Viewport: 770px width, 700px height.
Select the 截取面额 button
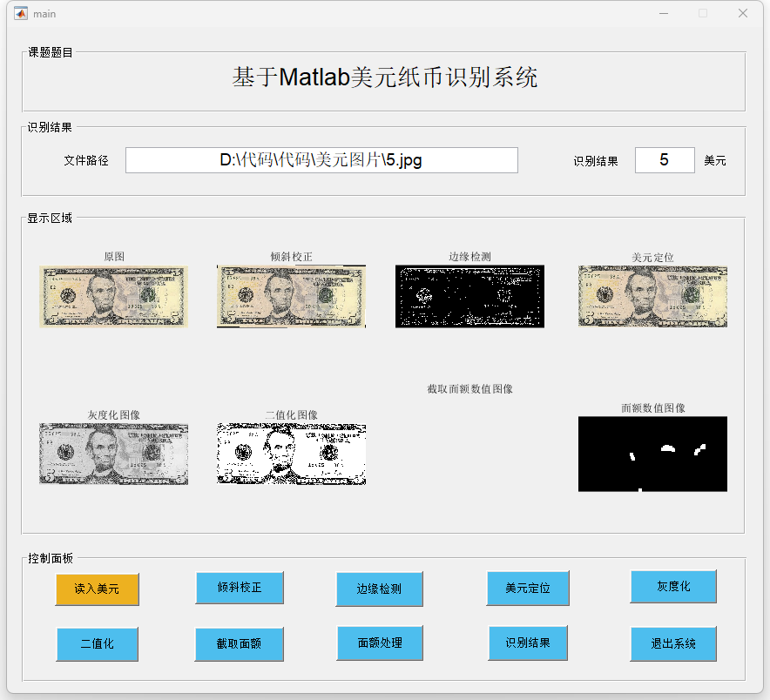pyautogui.click(x=240, y=644)
